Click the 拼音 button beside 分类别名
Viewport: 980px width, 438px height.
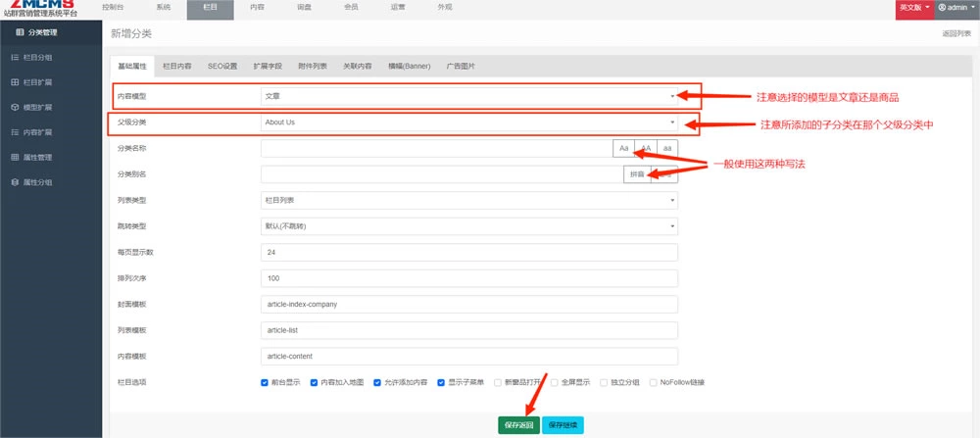(637, 174)
